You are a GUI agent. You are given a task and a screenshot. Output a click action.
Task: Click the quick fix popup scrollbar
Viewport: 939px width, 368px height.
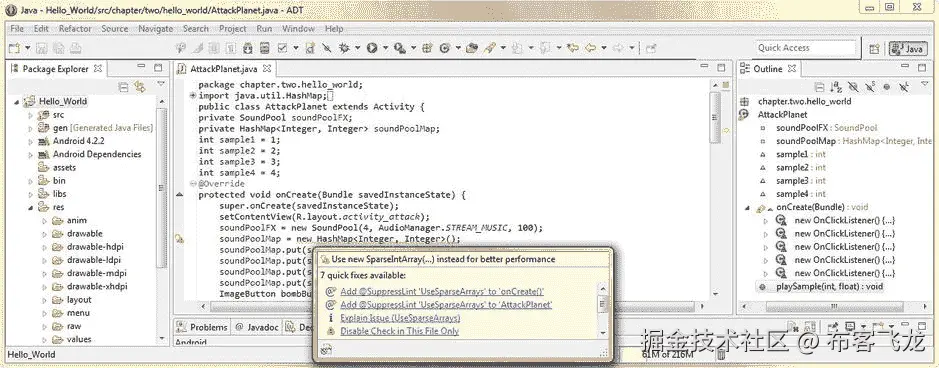[603, 305]
